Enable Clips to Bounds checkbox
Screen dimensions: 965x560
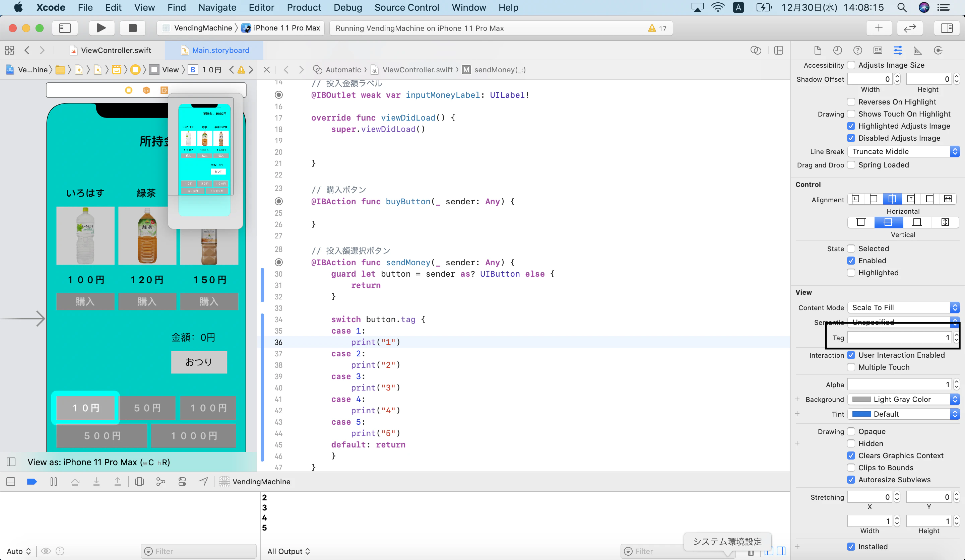(851, 467)
